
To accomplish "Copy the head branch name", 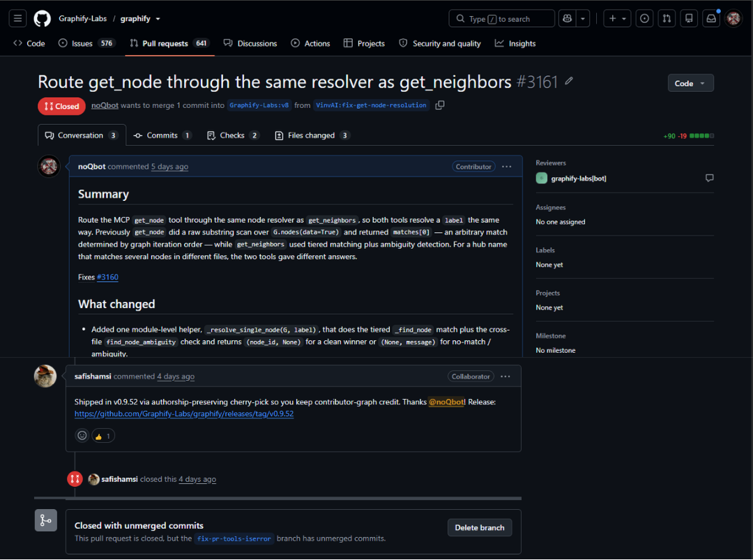I will pyautogui.click(x=439, y=105).
